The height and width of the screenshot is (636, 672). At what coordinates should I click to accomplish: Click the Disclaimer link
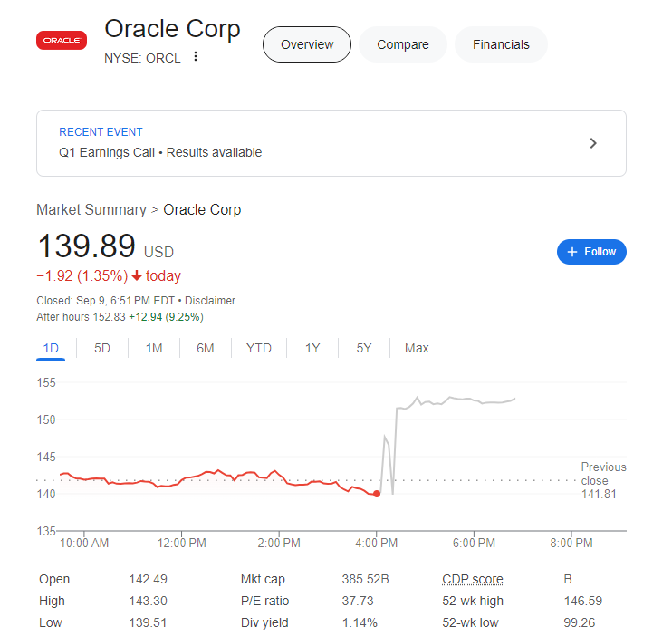tap(211, 300)
